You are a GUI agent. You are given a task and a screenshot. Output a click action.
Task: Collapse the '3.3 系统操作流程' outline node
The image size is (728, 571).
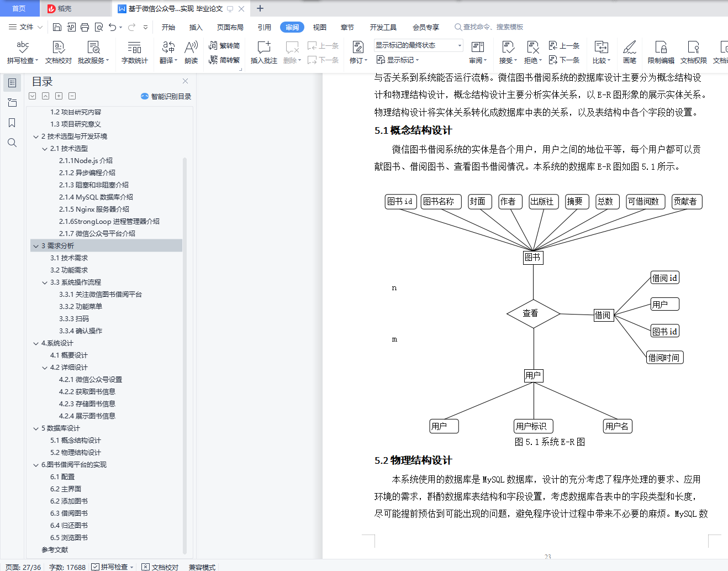point(45,282)
